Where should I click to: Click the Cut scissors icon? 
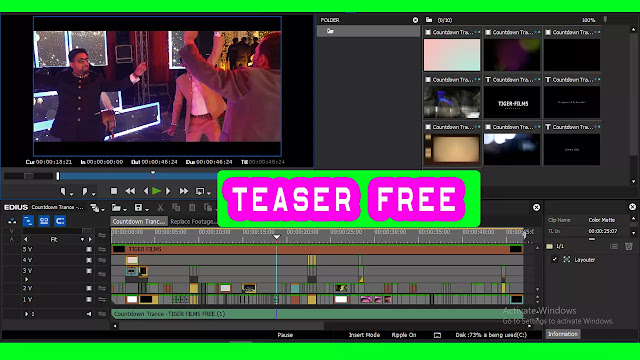coord(160,208)
